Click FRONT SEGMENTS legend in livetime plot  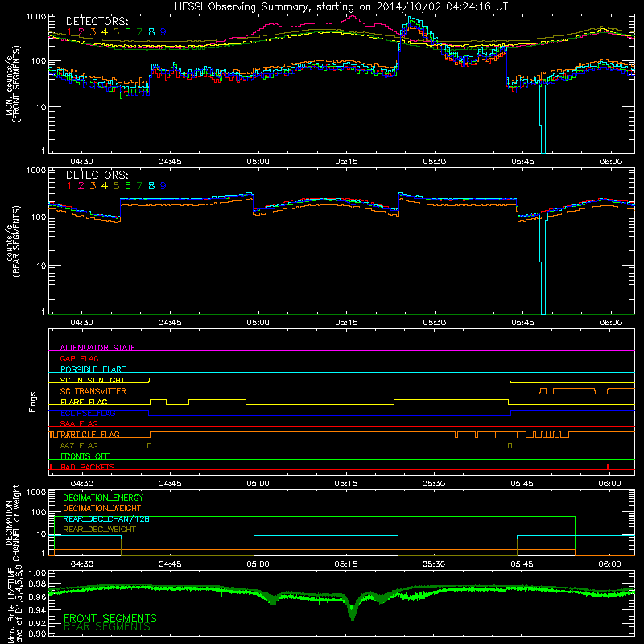pyautogui.click(x=110, y=618)
